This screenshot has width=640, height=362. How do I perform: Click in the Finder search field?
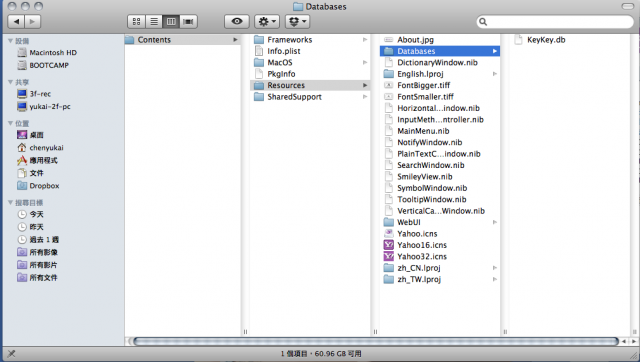(x=555, y=22)
